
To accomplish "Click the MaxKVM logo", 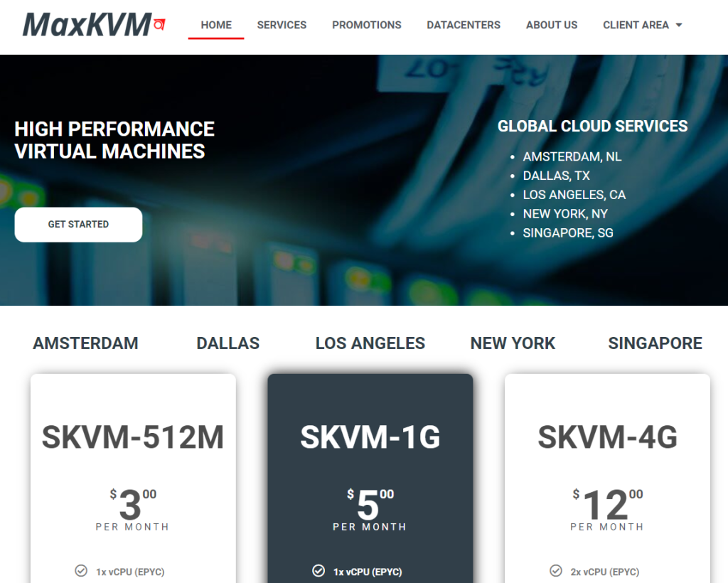I will coord(95,25).
